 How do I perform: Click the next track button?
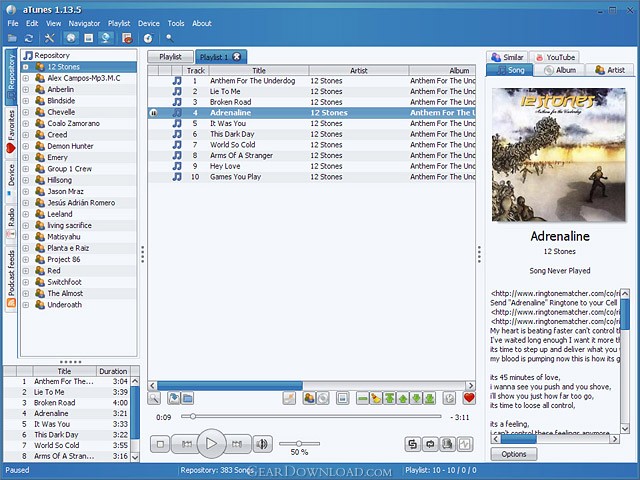tap(237, 444)
